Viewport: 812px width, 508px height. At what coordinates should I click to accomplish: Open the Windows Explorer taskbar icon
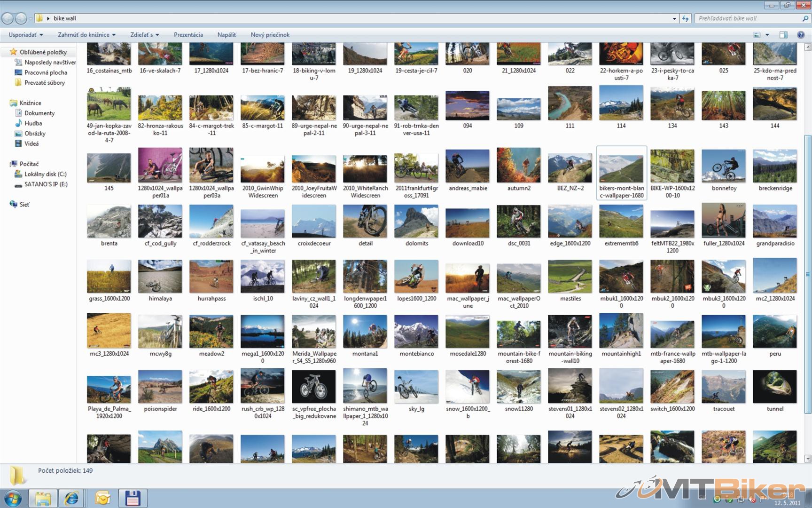[x=43, y=498]
